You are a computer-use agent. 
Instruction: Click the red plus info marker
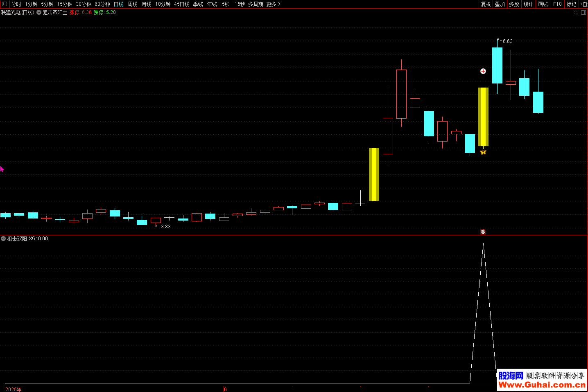[x=483, y=71]
